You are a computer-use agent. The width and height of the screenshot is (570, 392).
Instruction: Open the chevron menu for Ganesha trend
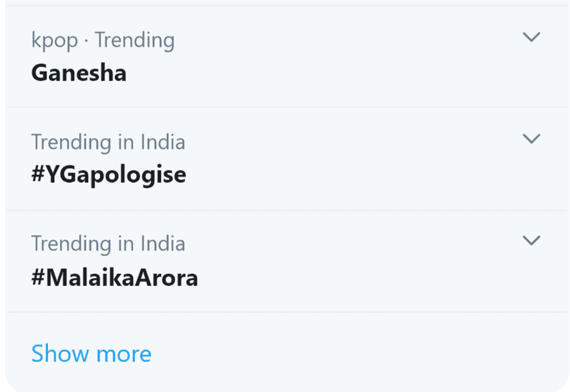pos(531,37)
